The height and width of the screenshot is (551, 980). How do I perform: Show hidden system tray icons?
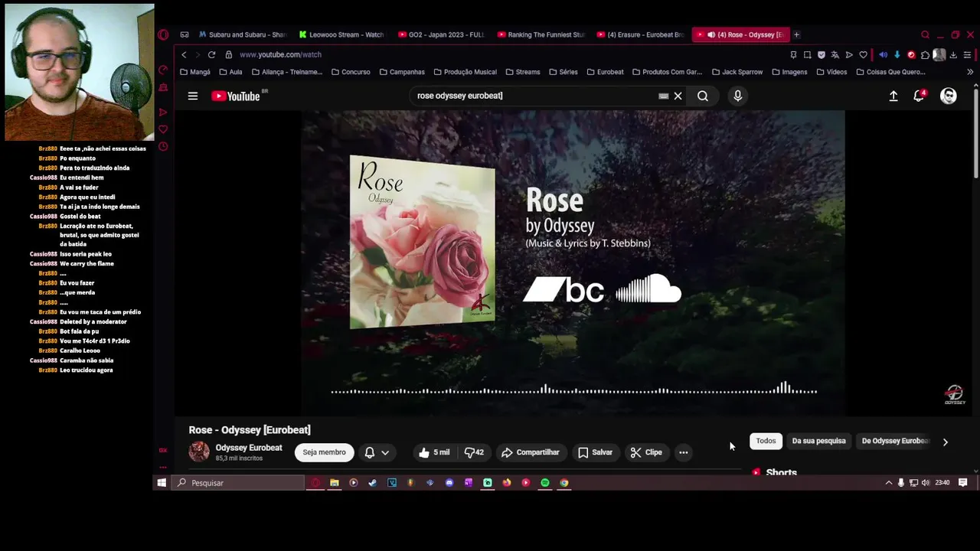pyautogui.click(x=888, y=483)
